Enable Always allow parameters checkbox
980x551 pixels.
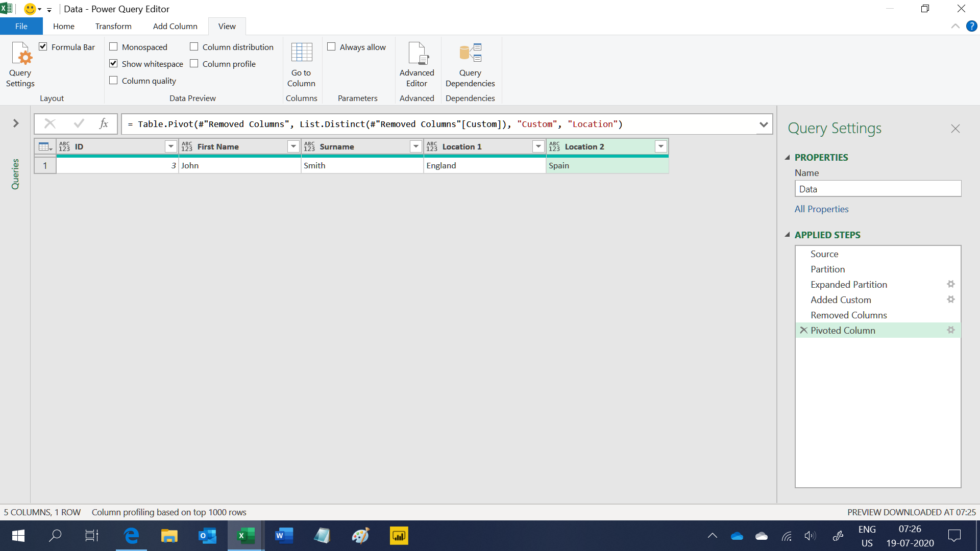click(331, 46)
